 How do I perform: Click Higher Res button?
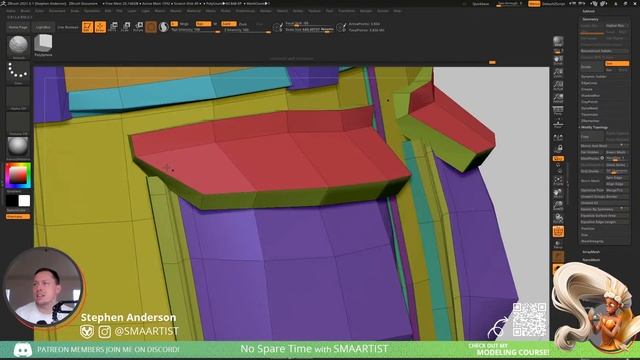(617, 25)
